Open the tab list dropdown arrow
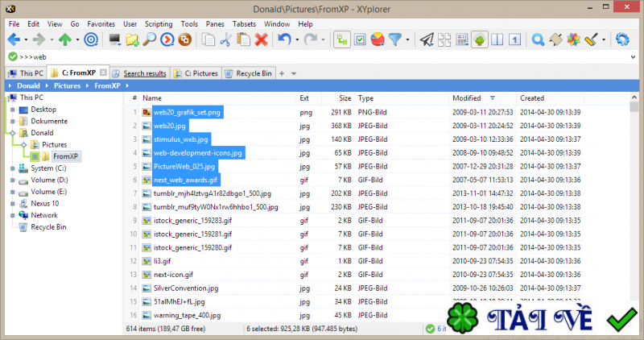This screenshot has height=340, width=644. [x=294, y=73]
